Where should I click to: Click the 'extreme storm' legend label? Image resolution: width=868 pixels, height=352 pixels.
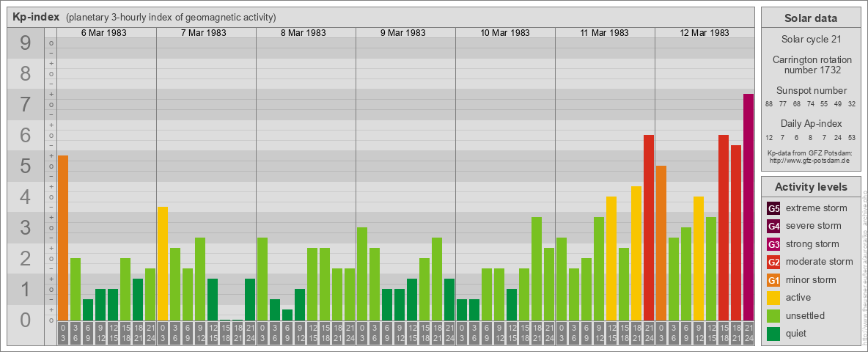(x=817, y=209)
